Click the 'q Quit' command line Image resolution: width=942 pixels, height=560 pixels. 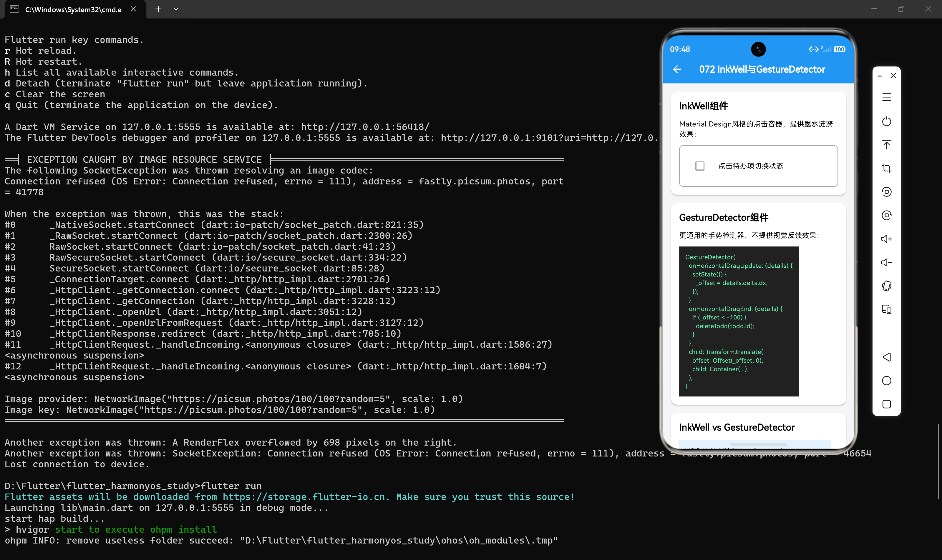point(141,105)
